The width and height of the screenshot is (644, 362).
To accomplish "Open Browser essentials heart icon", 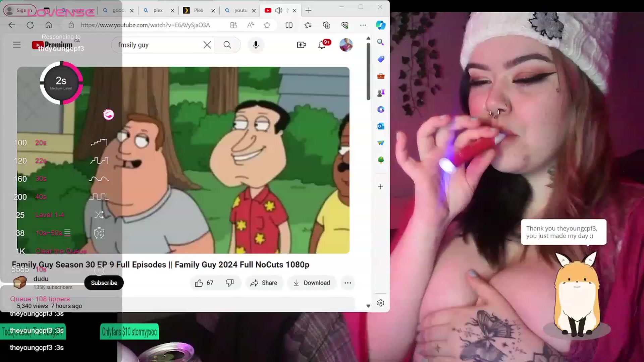I will [345, 25].
